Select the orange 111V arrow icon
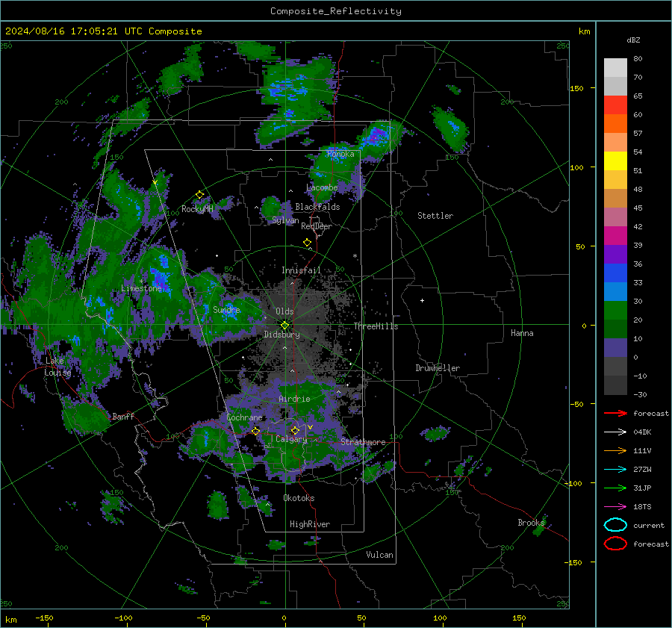This screenshot has width=672, height=628. click(615, 450)
